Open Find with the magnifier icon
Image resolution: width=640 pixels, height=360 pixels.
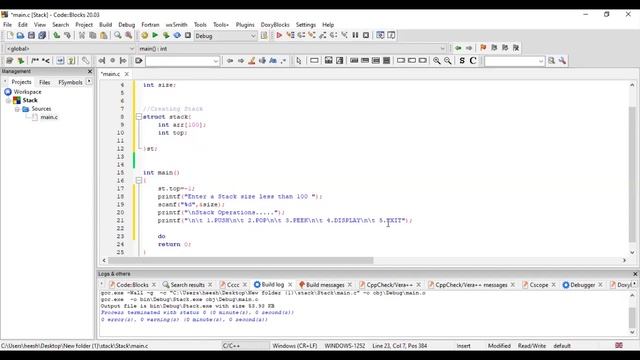pyautogui.click(x=118, y=36)
